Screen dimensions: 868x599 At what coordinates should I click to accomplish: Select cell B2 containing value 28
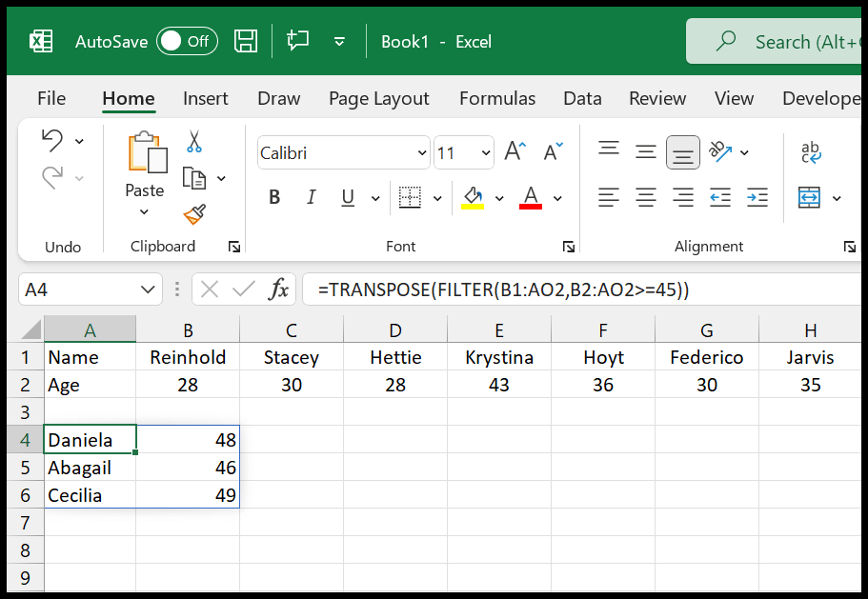188,385
